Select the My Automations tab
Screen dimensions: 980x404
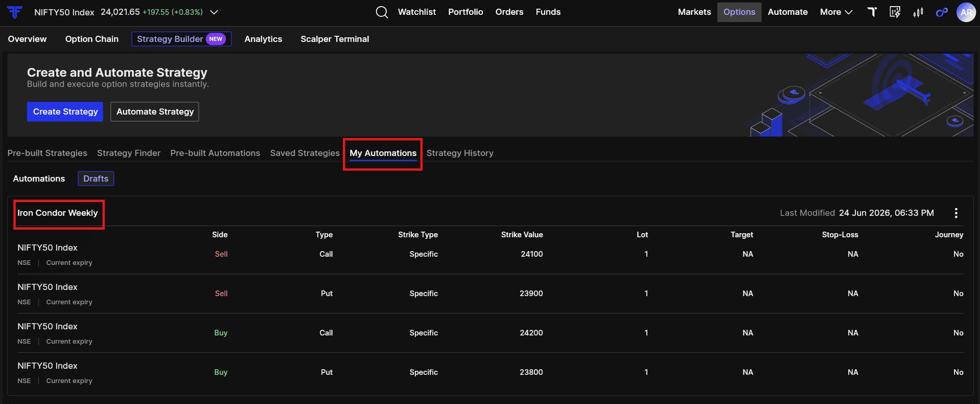(x=383, y=153)
